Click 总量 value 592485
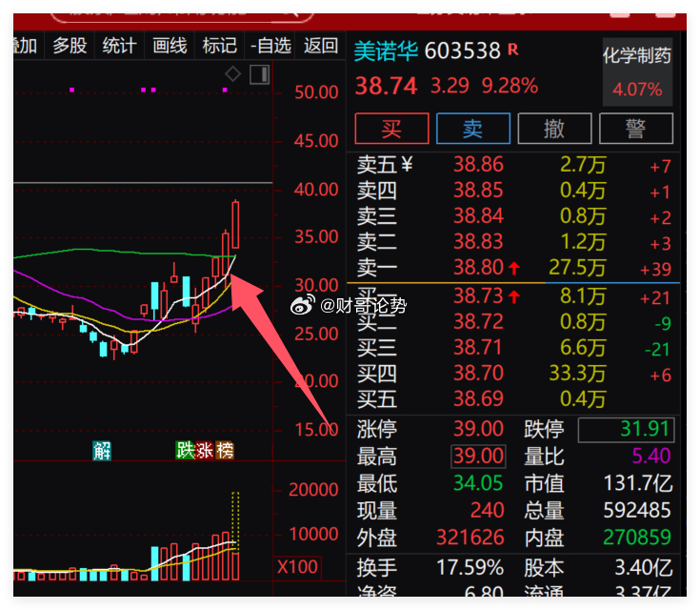 (637, 510)
